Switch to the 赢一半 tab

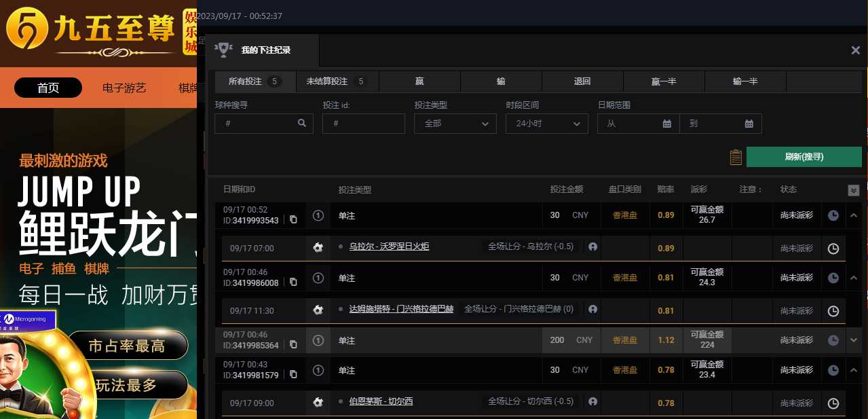pyautogui.click(x=664, y=81)
